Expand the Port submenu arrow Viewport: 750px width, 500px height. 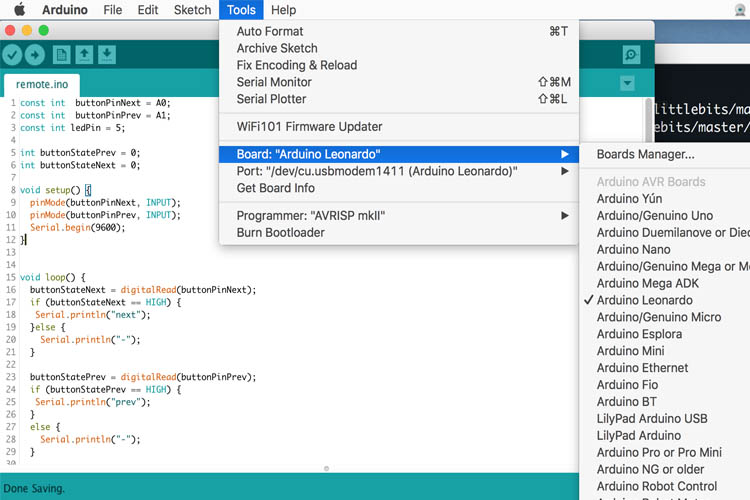coord(565,171)
